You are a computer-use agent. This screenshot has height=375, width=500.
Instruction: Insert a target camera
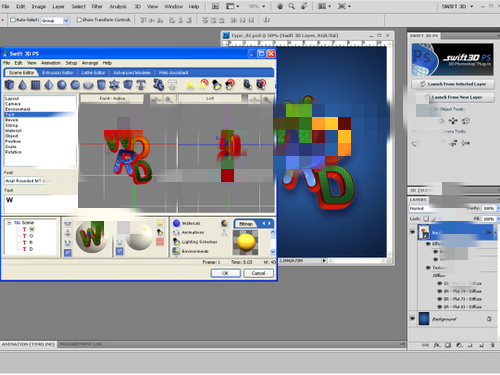click(261, 85)
